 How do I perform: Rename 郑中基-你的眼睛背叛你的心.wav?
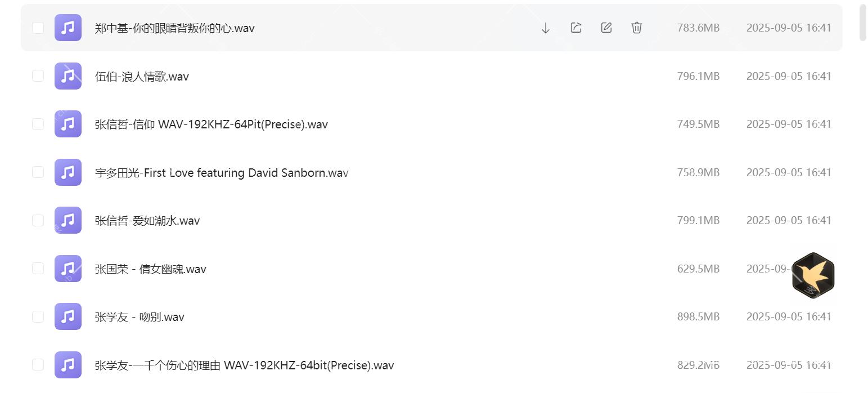tap(606, 27)
